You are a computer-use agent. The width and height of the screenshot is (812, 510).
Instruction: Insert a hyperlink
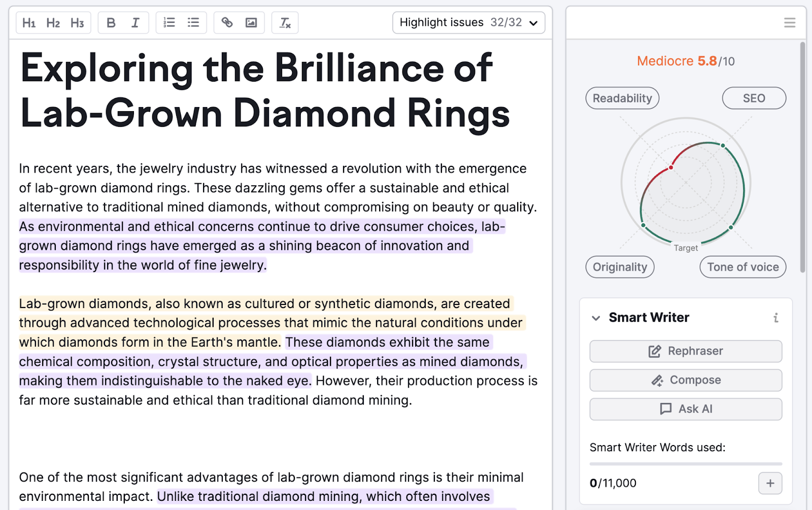tap(227, 23)
